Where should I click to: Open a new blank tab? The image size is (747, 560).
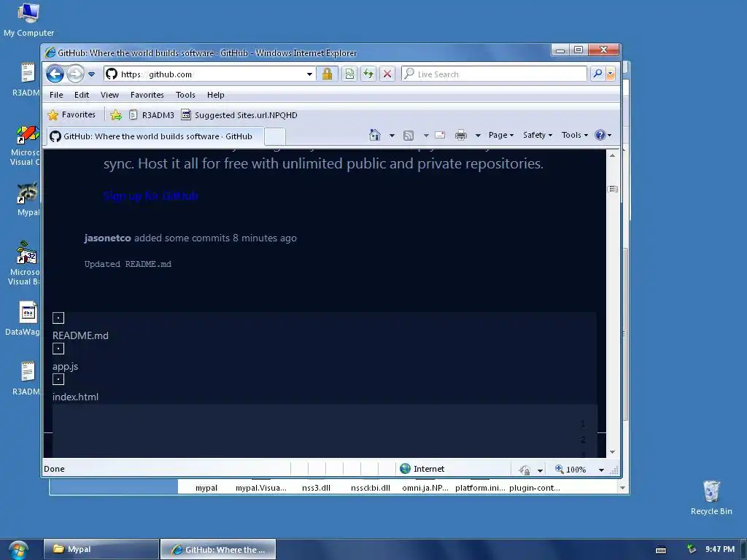[x=275, y=136]
